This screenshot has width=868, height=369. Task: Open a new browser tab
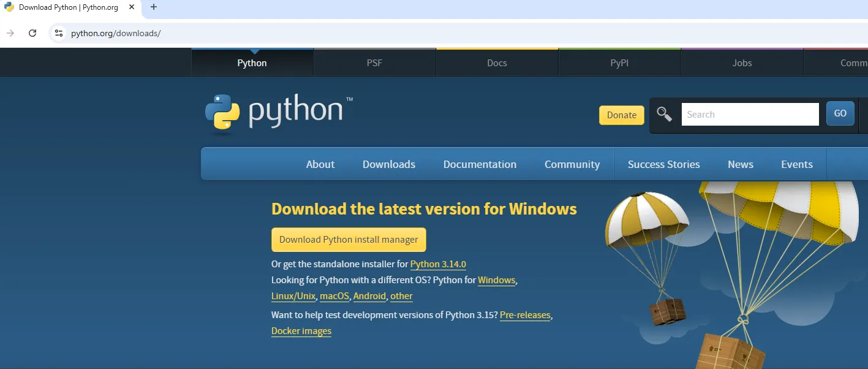(153, 8)
